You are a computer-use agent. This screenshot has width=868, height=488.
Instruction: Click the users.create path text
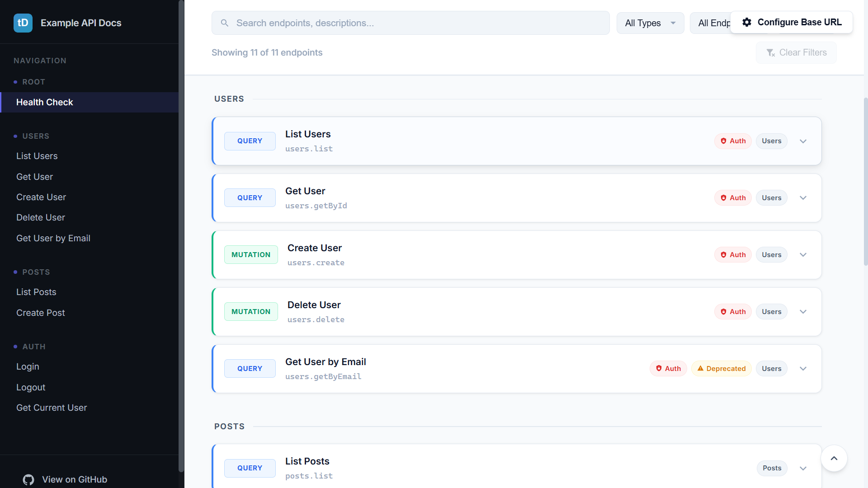click(316, 263)
